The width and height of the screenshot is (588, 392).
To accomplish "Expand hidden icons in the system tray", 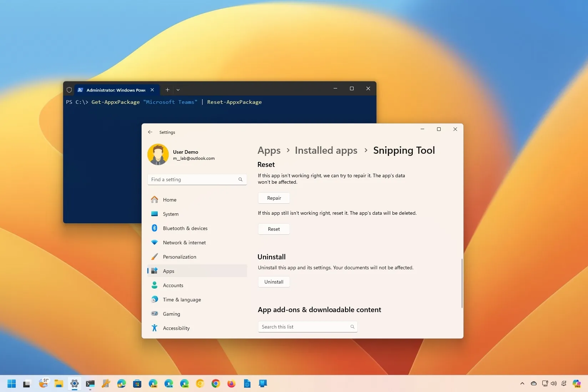I will [x=522, y=384].
